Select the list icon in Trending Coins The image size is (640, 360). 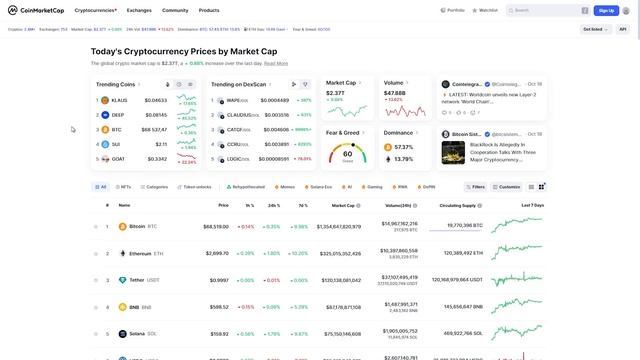click(190, 84)
